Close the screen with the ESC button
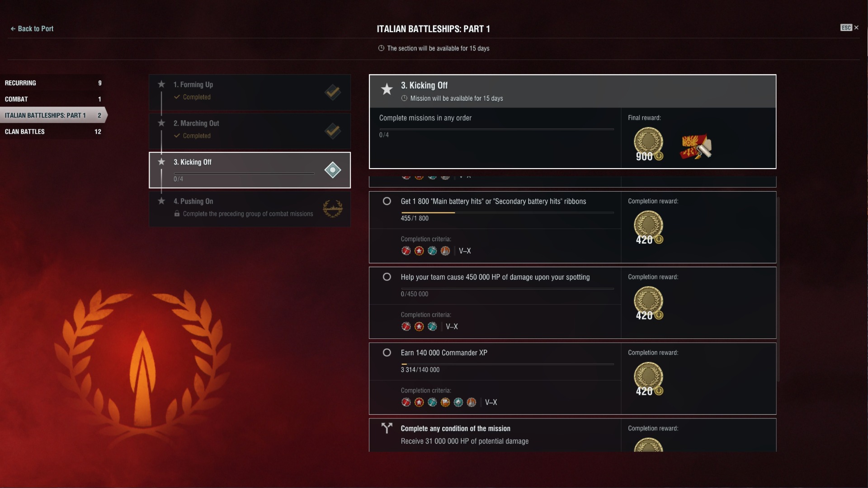Screen dimensions: 868x488 tap(849, 28)
